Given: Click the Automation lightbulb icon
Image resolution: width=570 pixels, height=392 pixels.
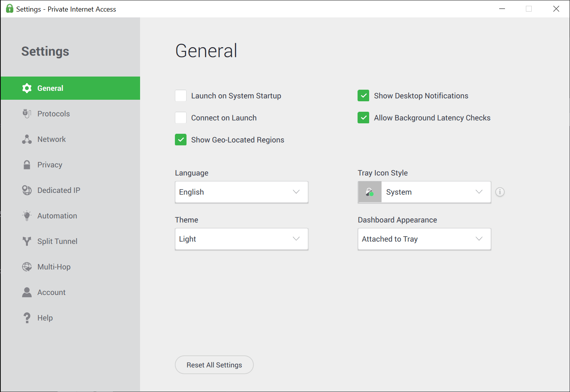Looking at the screenshot, I should click(x=27, y=216).
